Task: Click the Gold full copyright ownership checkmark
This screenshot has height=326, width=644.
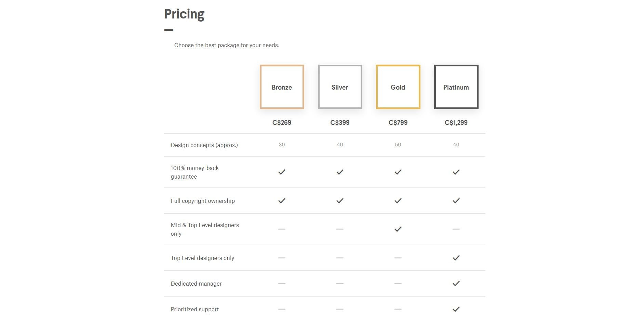Action: pos(398,201)
